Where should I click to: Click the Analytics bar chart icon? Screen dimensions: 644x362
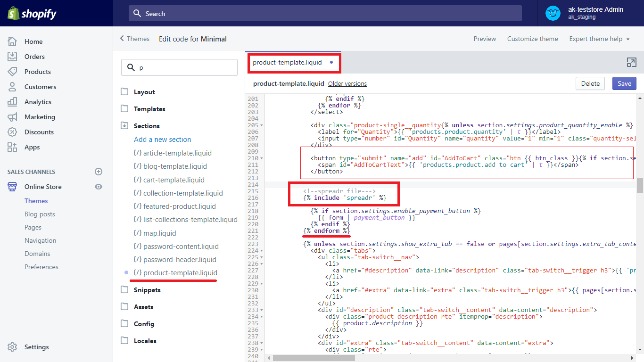[12, 102]
